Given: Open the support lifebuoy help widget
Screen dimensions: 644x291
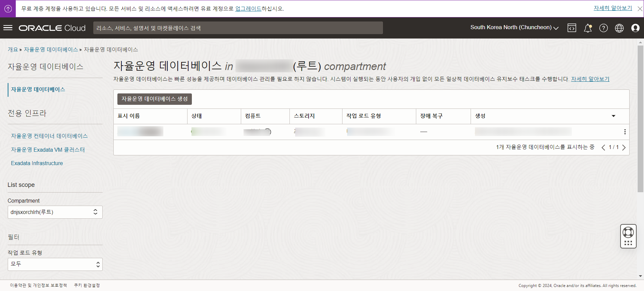Looking at the screenshot, I should [628, 236].
